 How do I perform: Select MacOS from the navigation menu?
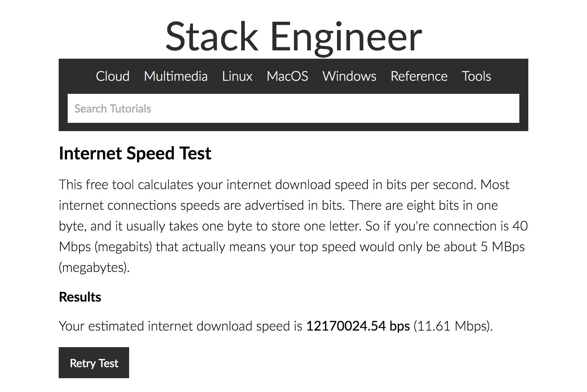tap(287, 76)
